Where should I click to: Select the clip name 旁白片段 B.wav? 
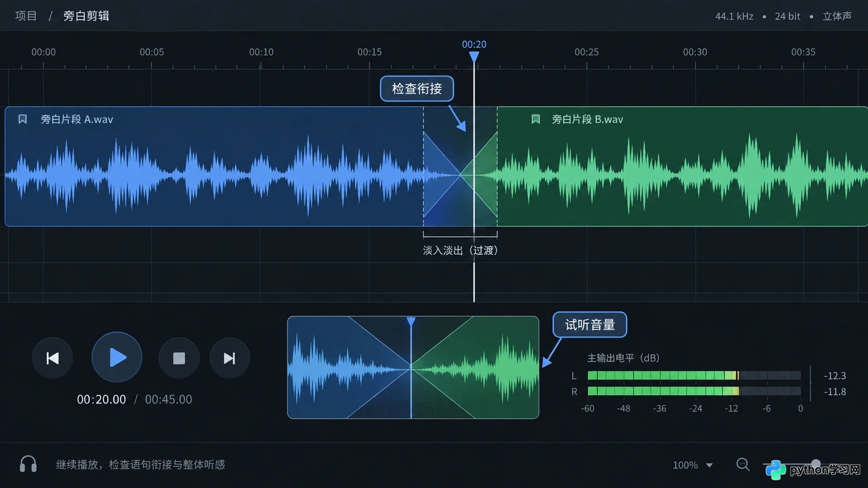click(x=588, y=119)
